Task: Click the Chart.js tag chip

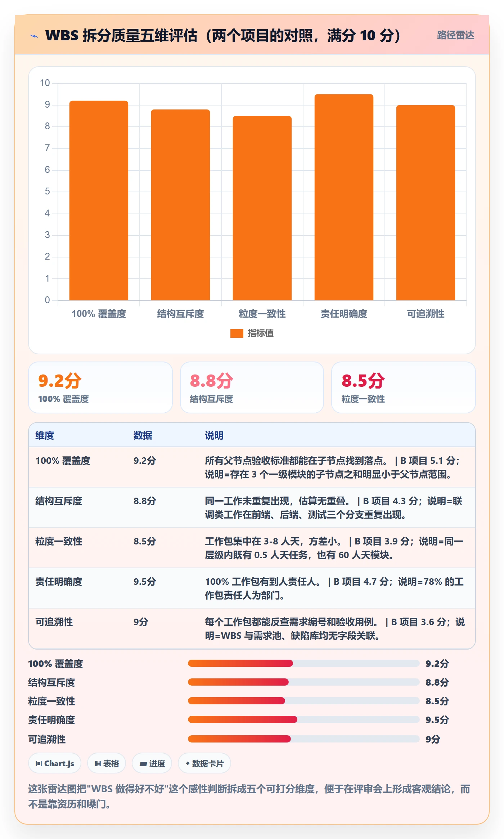Action: point(55,763)
